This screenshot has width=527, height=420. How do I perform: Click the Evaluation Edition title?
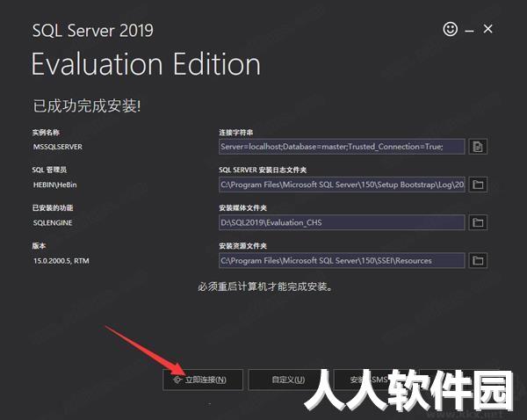click(x=146, y=64)
